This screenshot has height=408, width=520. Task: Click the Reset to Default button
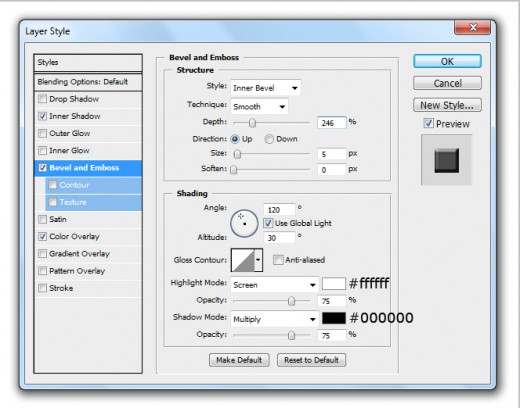point(311,360)
